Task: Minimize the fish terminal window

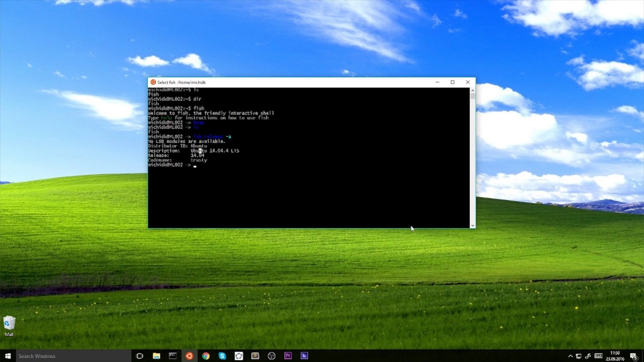Action: (437, 82)
